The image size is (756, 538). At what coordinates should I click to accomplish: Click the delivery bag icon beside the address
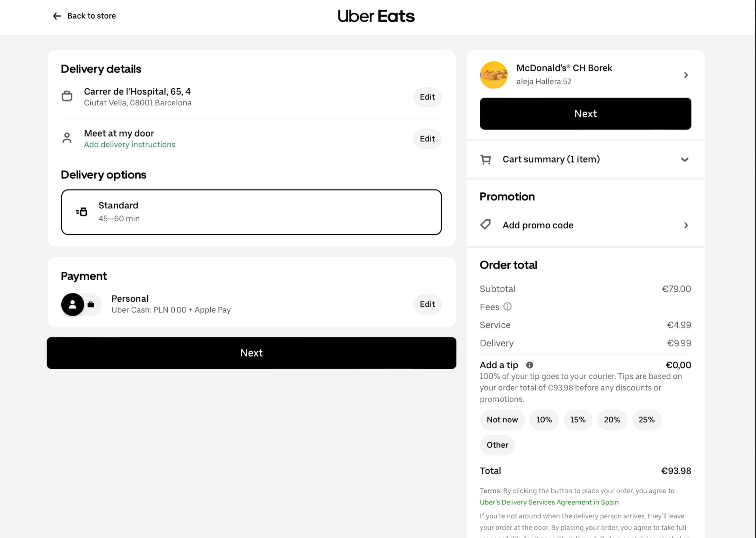[67, 96]
